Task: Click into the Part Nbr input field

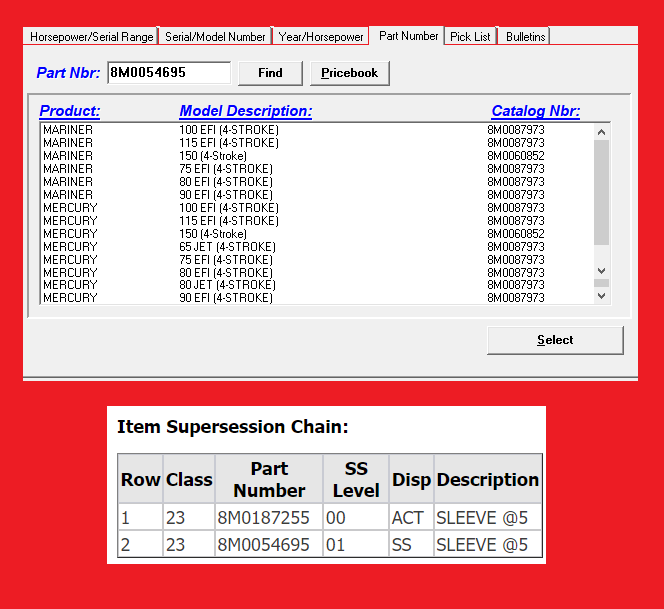Action: click(x=168, y=73)
